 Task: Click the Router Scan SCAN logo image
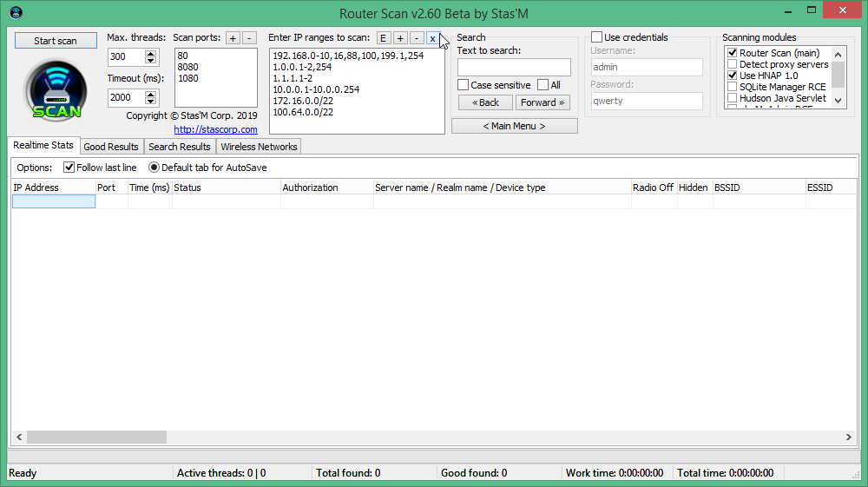[56, 91]
